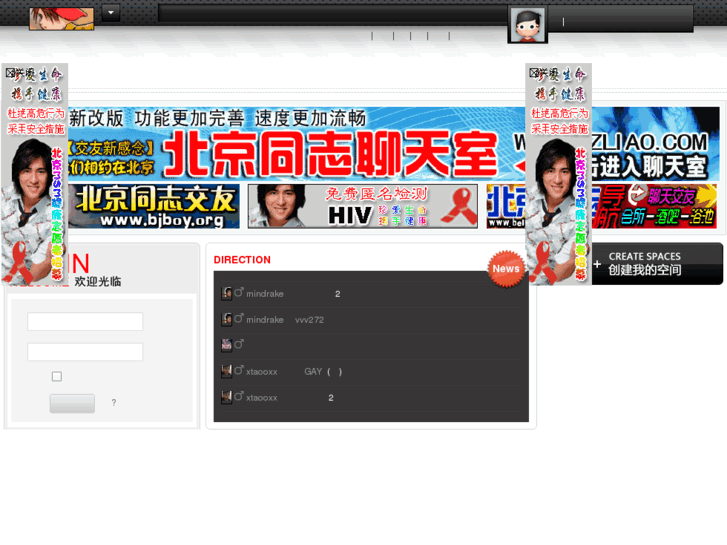Click male symbol in the mindrake vvv272 row
The image size is (727, 545).
pos(239,319)
